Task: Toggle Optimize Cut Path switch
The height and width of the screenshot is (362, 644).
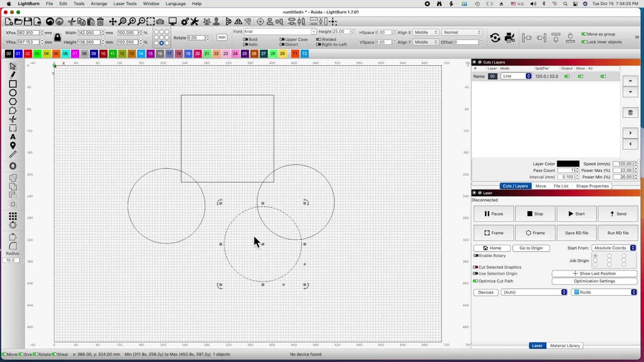Action: [476, 281]
